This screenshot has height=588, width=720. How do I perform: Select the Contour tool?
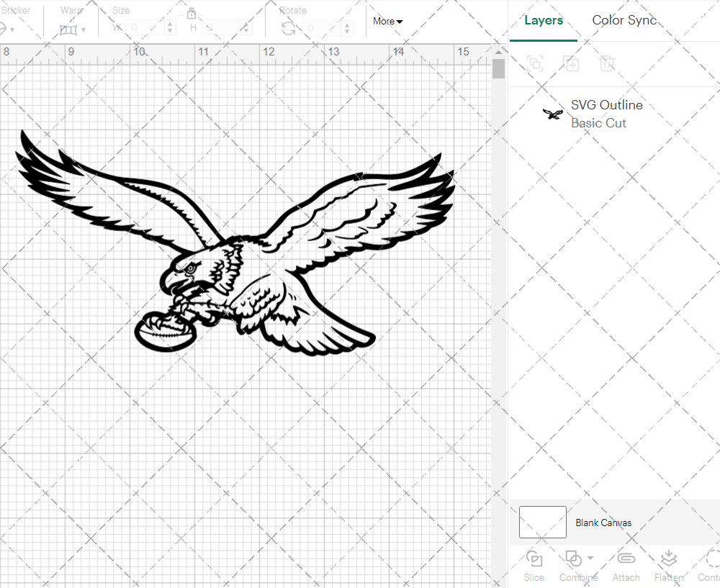[x=708, y=566]
